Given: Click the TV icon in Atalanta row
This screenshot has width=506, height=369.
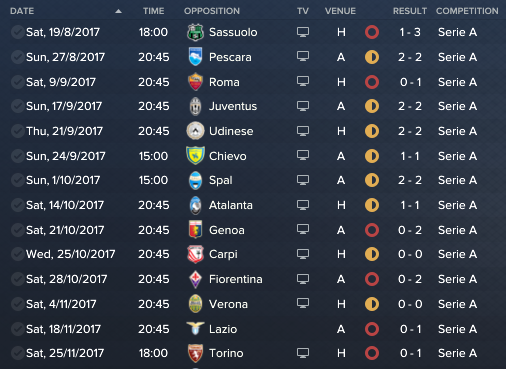Looking at the screenshot, I should [x=303, y=204].
